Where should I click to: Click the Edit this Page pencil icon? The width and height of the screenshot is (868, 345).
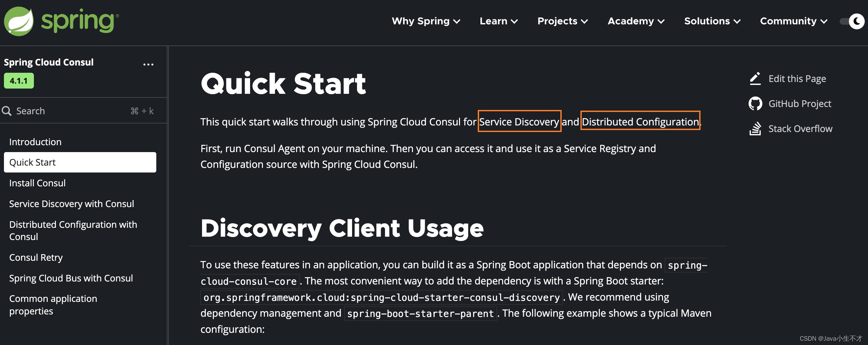tap(755, 79)
